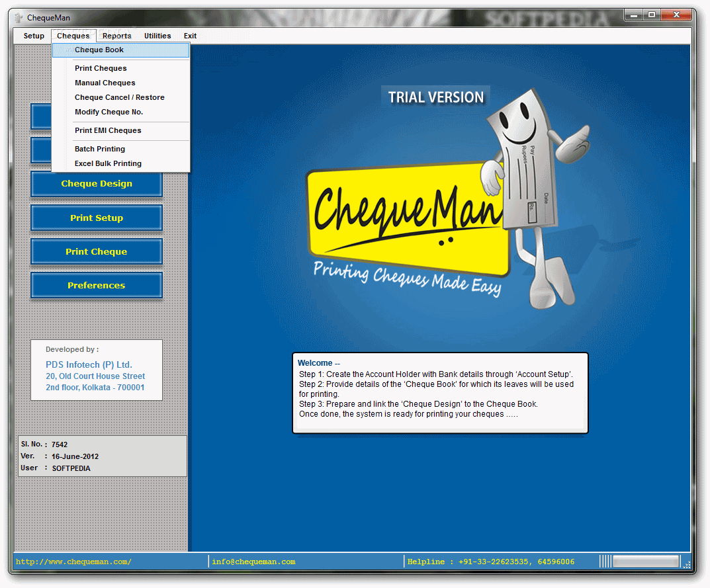710x588 pixels.
Task: Open Cheque Cancel / Restore option
Action: 121,97
